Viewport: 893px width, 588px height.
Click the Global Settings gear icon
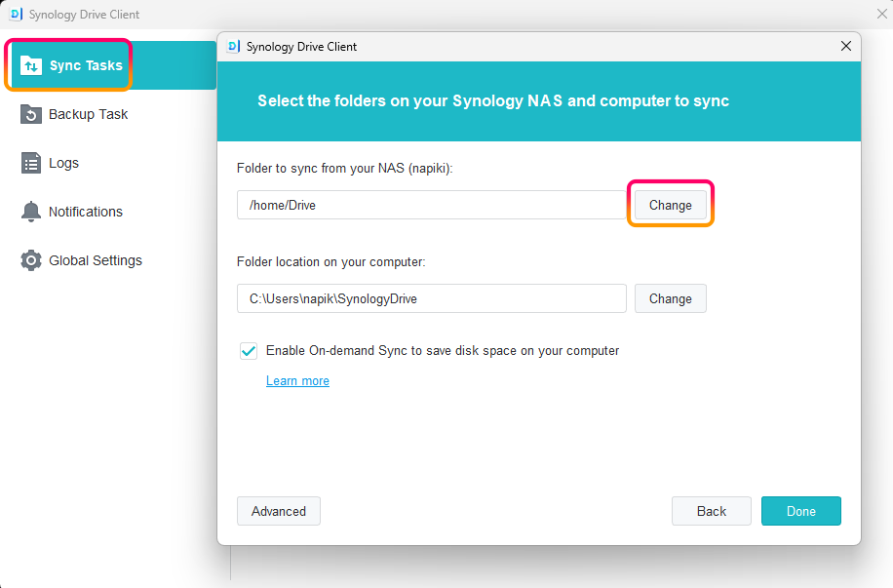coord(31,260)
